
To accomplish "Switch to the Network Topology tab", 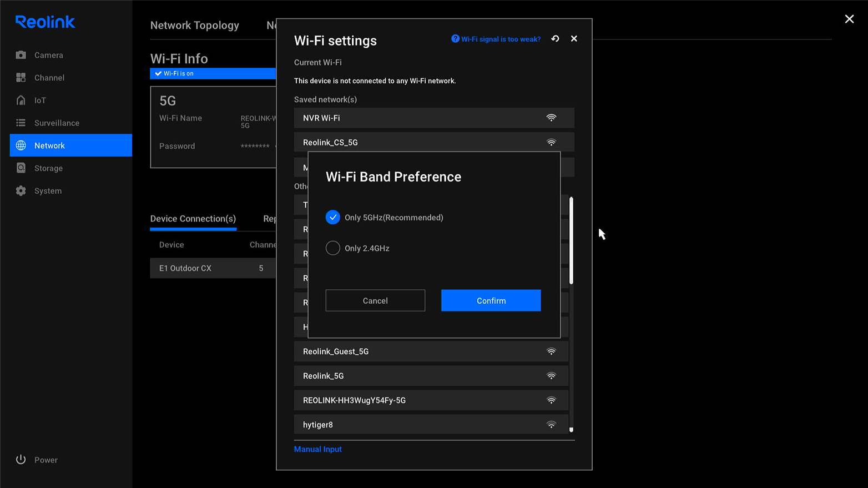I will [x=194, y=26].
